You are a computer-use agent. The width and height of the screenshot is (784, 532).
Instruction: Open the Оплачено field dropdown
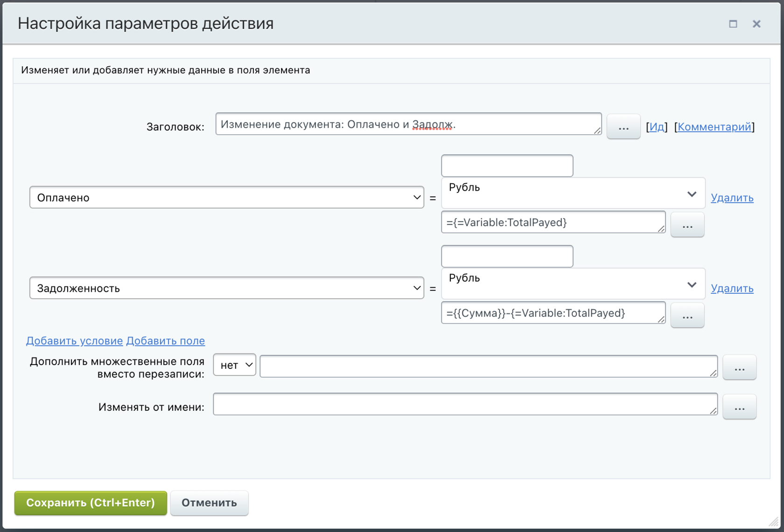click(x=227, y=197)
